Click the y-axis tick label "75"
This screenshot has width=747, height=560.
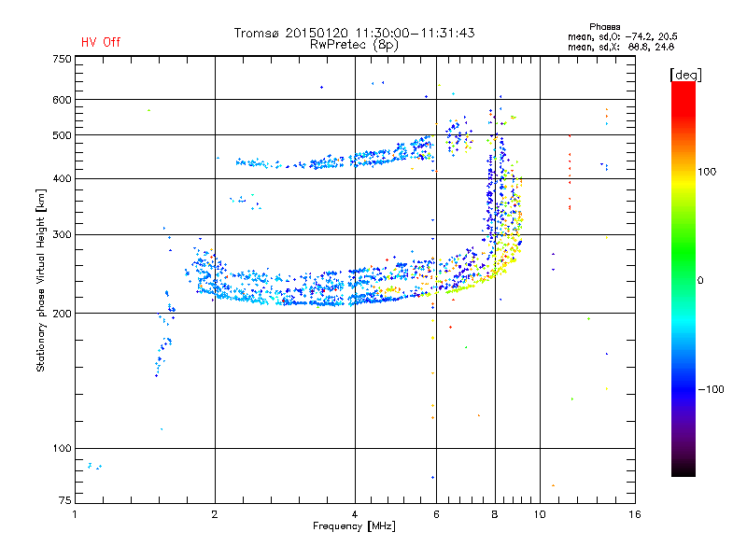tap(64, 500)
